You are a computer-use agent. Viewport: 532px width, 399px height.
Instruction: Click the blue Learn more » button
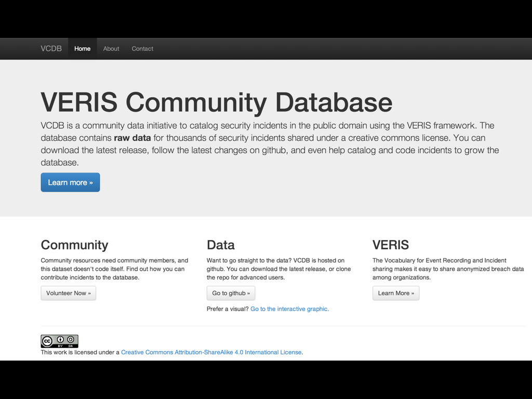coord(70,182)
